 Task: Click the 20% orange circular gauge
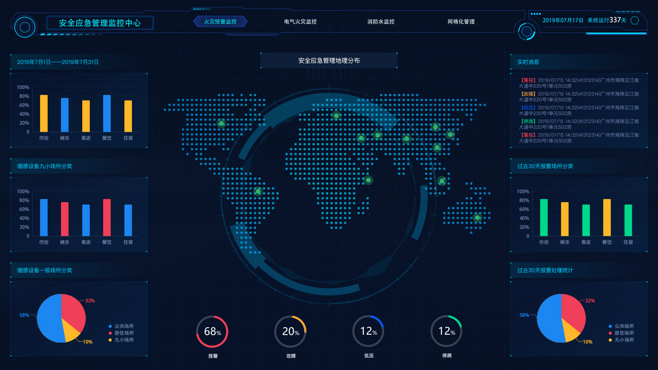(x=290, y=331)
